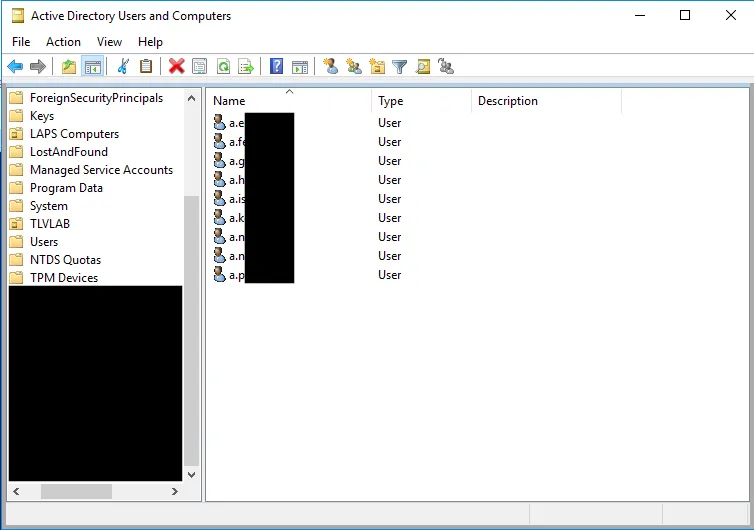Click the tree pane scroll down arrow

(x=192, y=475)
